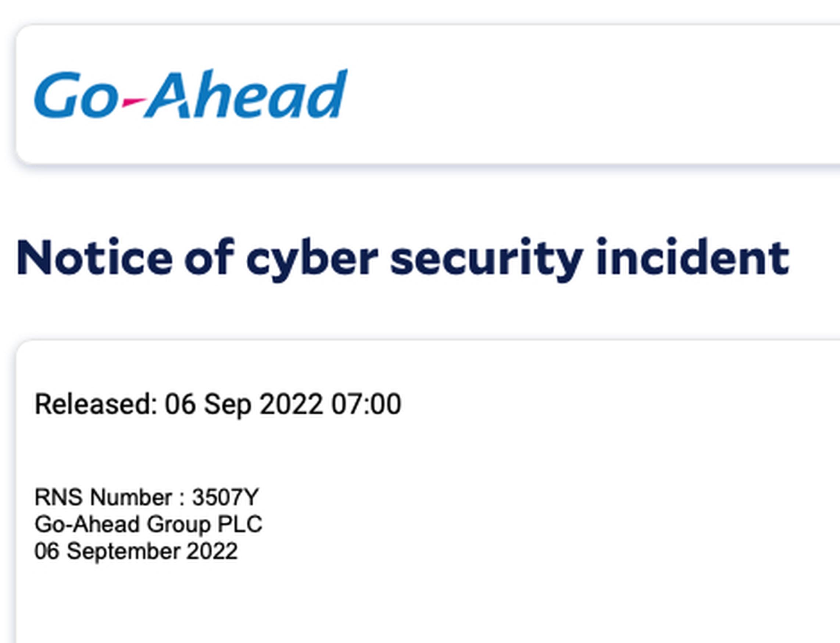Image resolution: width=840 pixels, height=643 pixels.
Task: Click the Go-Ahead company logo
Action: coord(190,93)
